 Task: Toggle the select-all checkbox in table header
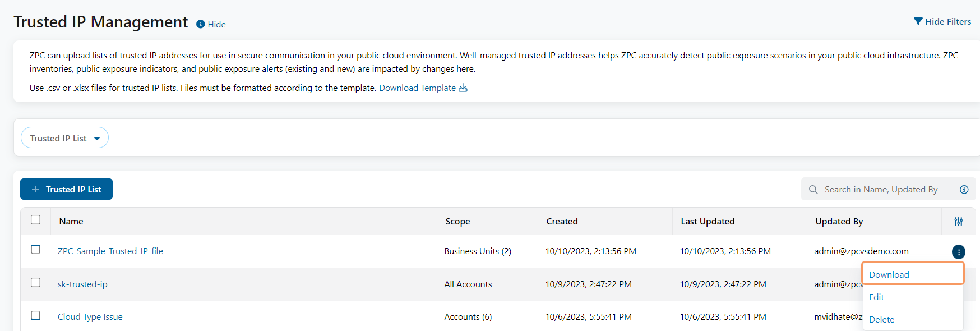coord(35,220)
